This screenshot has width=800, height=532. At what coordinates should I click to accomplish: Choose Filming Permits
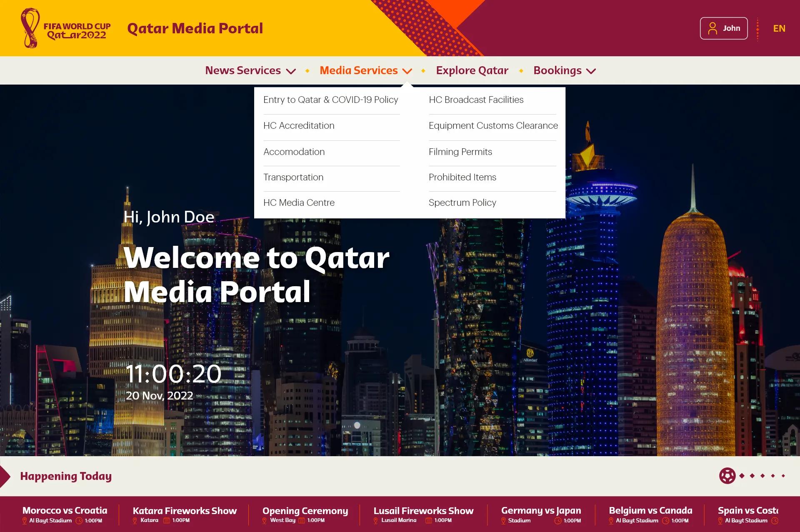(460, 152)
